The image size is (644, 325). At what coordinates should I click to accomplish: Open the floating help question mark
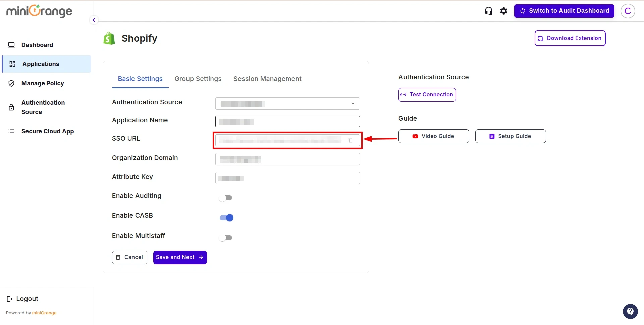(x=630, y=311)
